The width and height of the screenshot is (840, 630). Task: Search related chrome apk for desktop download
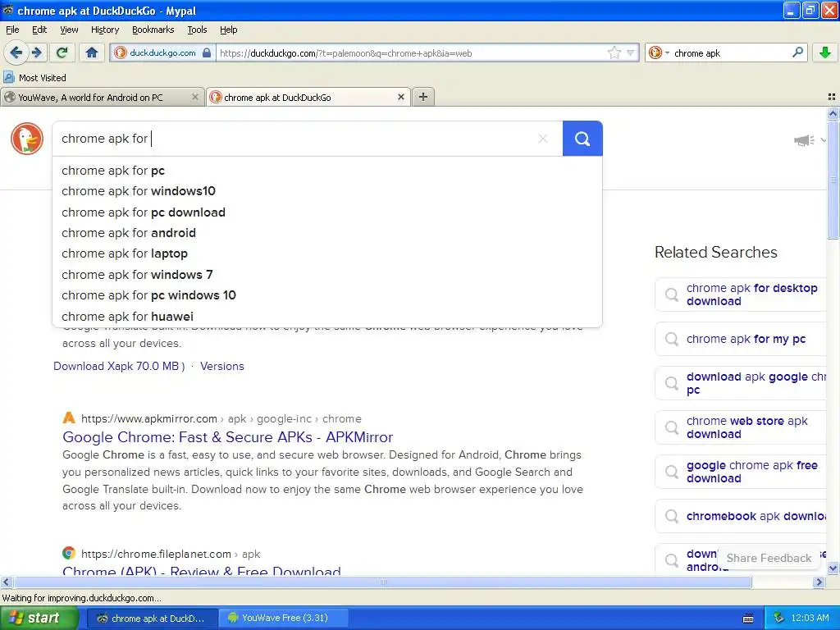pyautogui.click(x=742, y=294)
